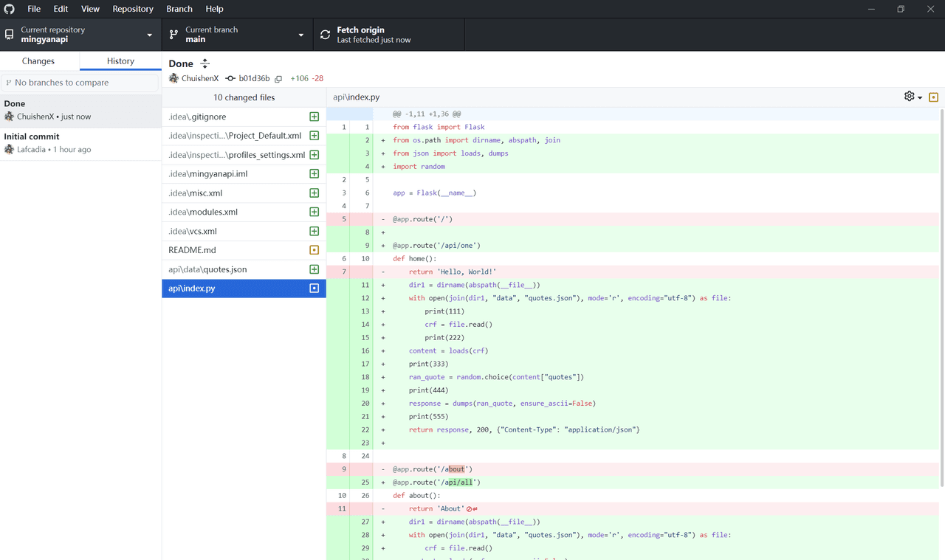
Task: Open the Repository menu
Action: [133, 9]
